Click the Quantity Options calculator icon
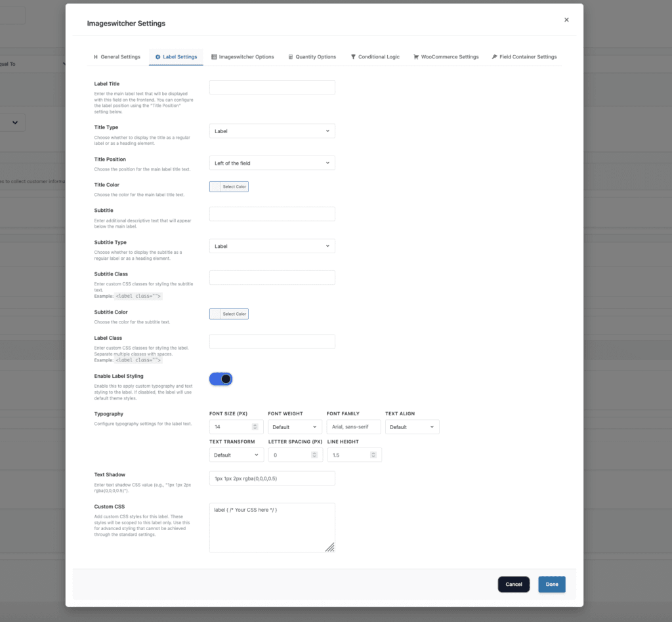The width and height of the screenshot is (672, 622). (x=291, y=56)
